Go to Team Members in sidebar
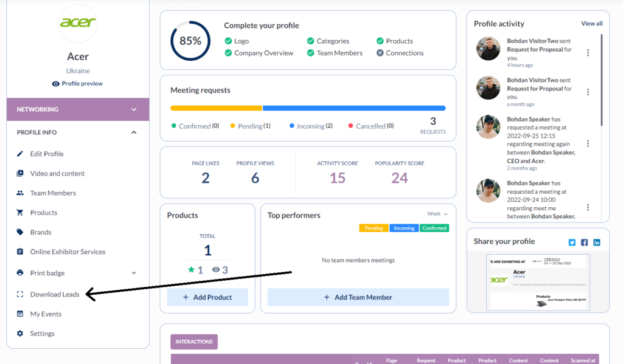The image size is (623, 364). pyautogui.click(x=53, y=193)
